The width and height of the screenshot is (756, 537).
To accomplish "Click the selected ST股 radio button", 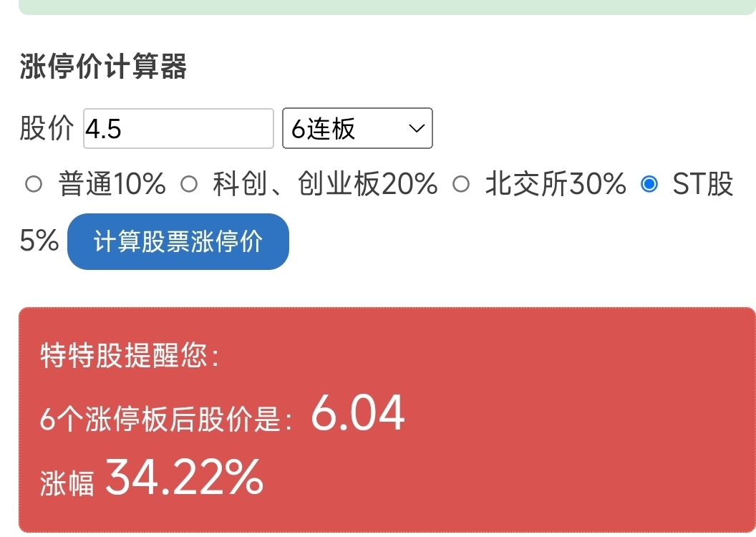I will (649, 184).
